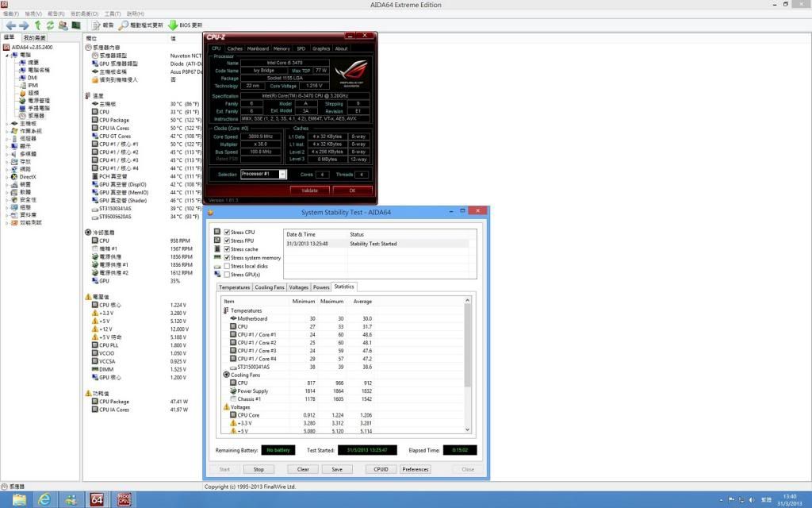This screenshot has height=508, width=812.
Task: Open the Processor #1 selection dropdown in CPU-Z
Action: tap(283, 174)
